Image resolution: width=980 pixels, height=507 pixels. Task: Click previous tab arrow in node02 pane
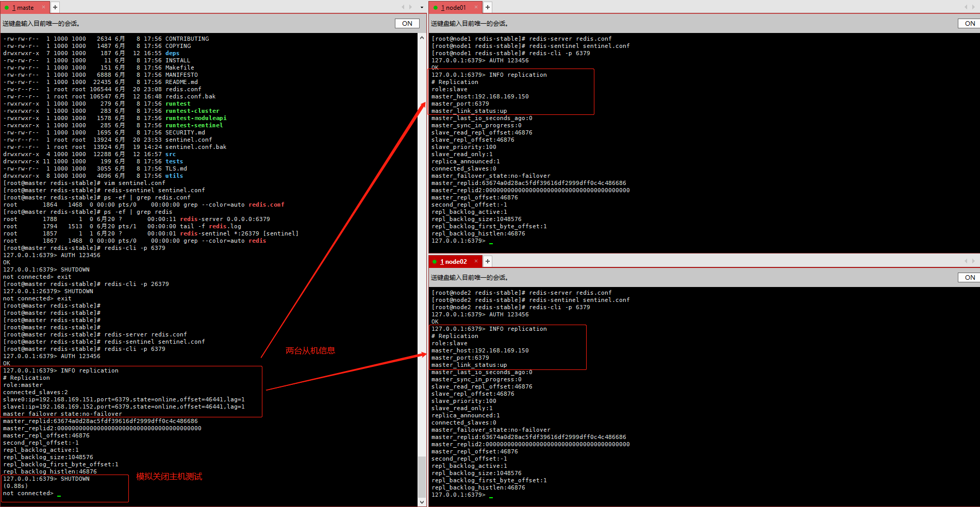(966, 261)
